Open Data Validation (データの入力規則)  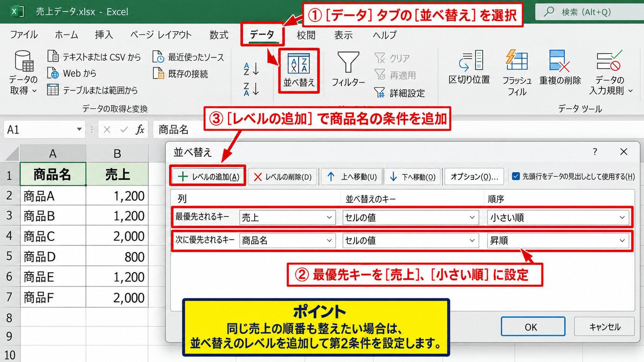610,73
